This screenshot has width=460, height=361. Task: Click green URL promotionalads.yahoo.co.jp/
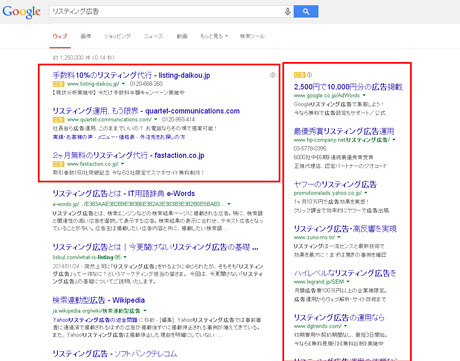(328, 193)
